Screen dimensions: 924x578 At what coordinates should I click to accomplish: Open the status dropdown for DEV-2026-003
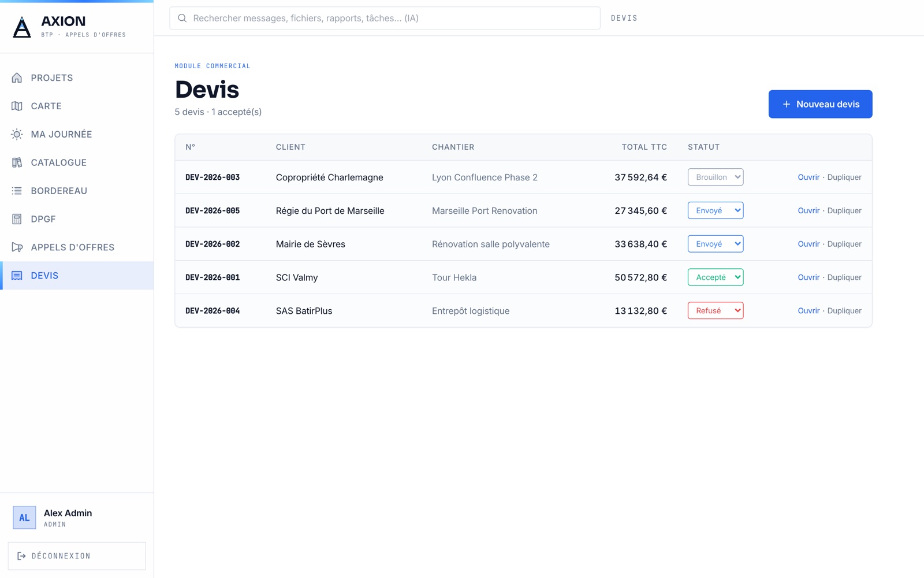click(716, 177)
